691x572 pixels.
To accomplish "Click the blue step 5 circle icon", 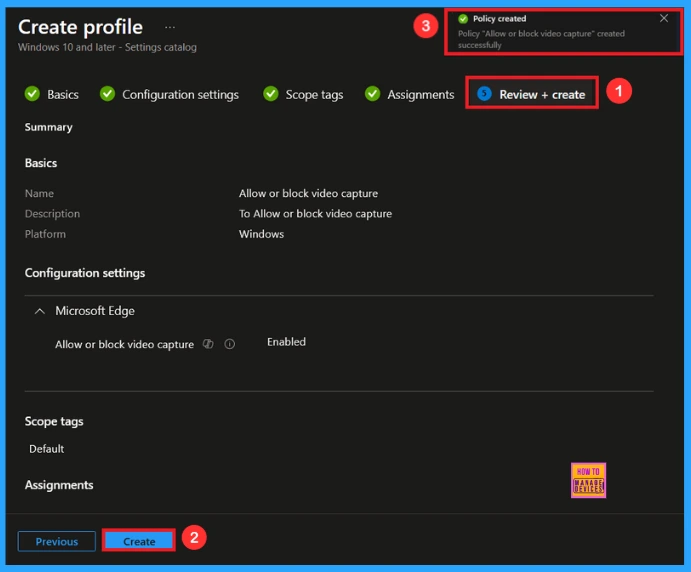I will 484,94.
